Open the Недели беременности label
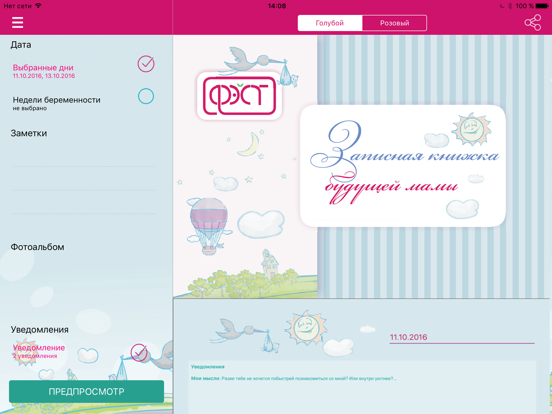The width and height of the screenshot is (552, 414). point(56,100)
